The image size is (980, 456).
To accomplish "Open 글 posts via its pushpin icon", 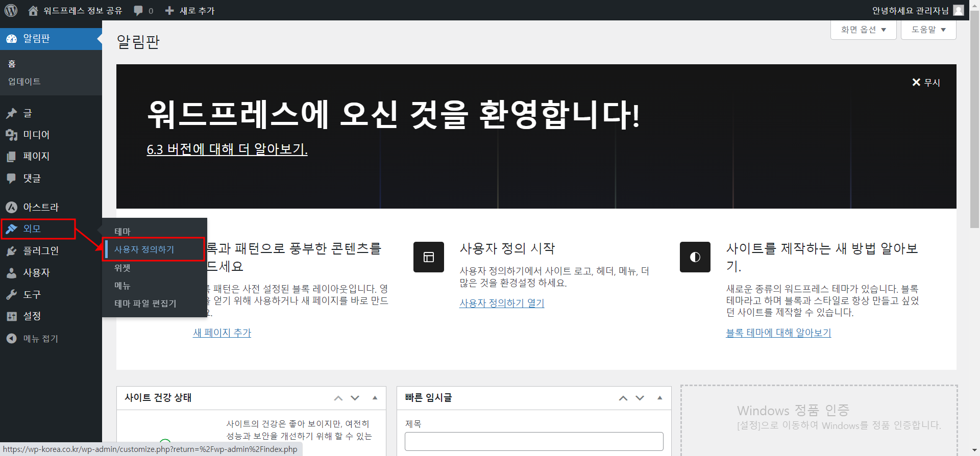I will click(11, 113).
